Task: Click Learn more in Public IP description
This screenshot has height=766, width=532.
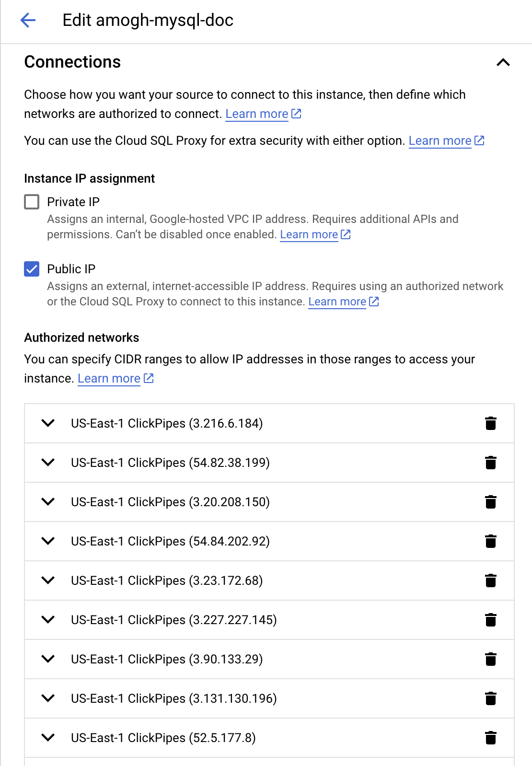Action: tap(337, 302)
